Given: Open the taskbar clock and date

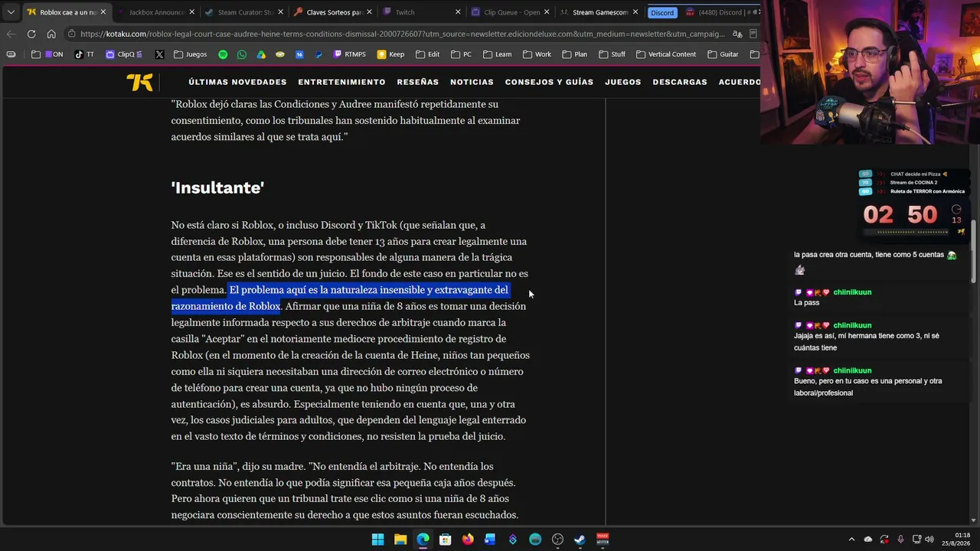Looking at the screenshot, I should coord(956,540).
